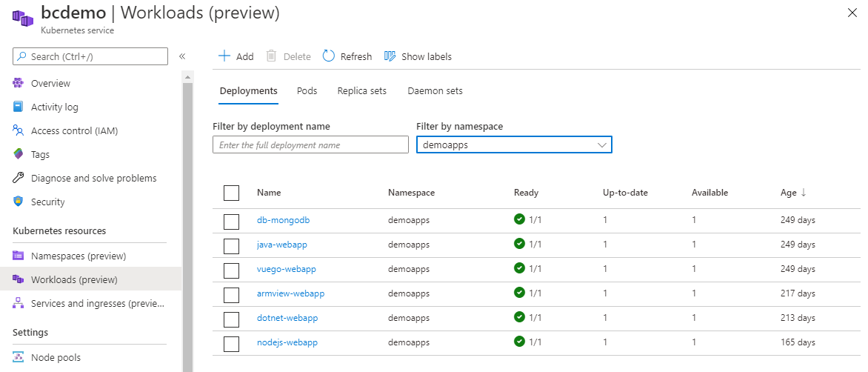Open the Security menu item
The width and height of the screenshot is (868, 372).
pos(47,202)
